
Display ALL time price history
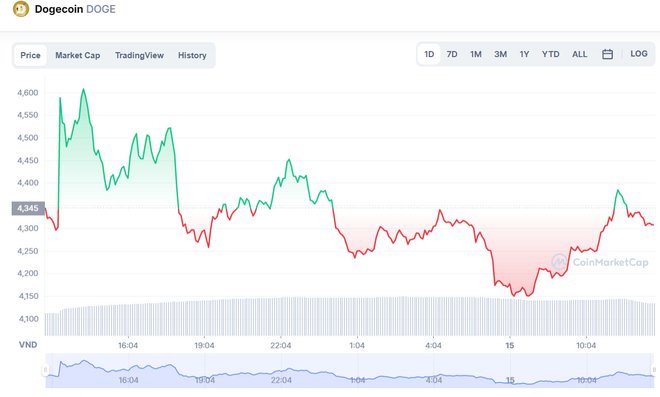pos(580,54)
